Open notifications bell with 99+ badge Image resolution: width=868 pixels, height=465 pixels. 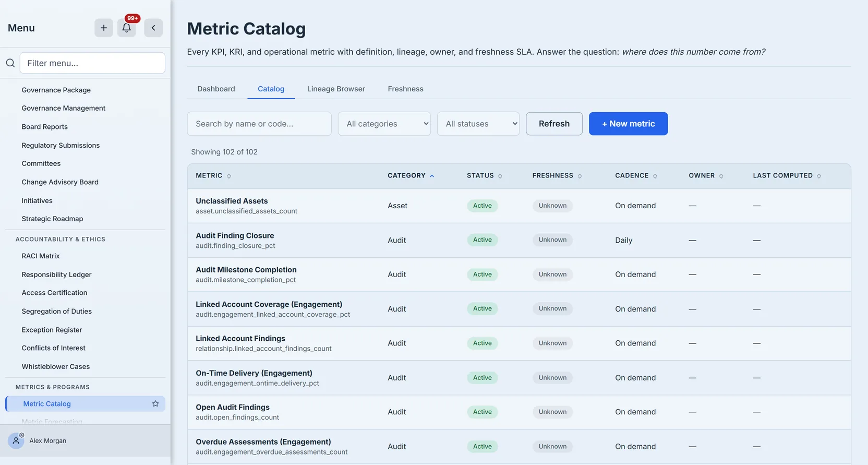point(127,28)
